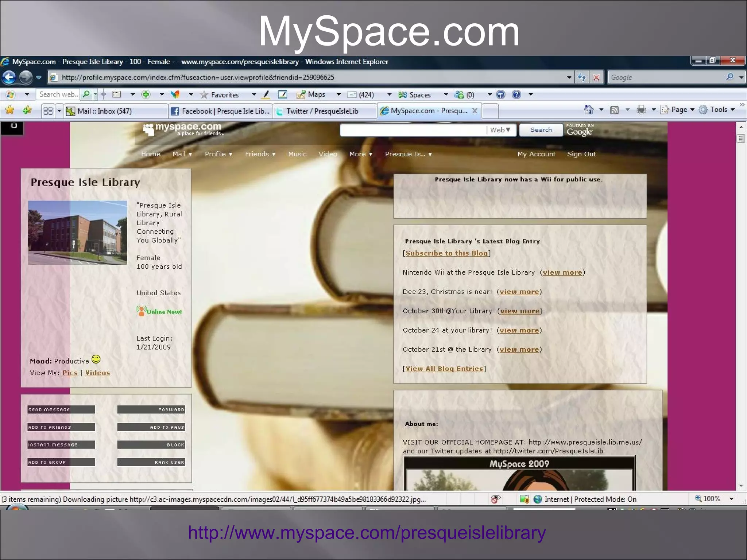Switch to the Facebook Presque Isle tab
Screen dimensions: 747x560
[221, 111]
